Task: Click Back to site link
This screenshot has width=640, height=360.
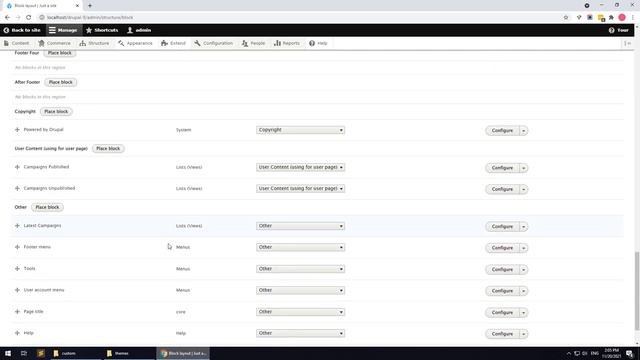Action: coord(22,30)
